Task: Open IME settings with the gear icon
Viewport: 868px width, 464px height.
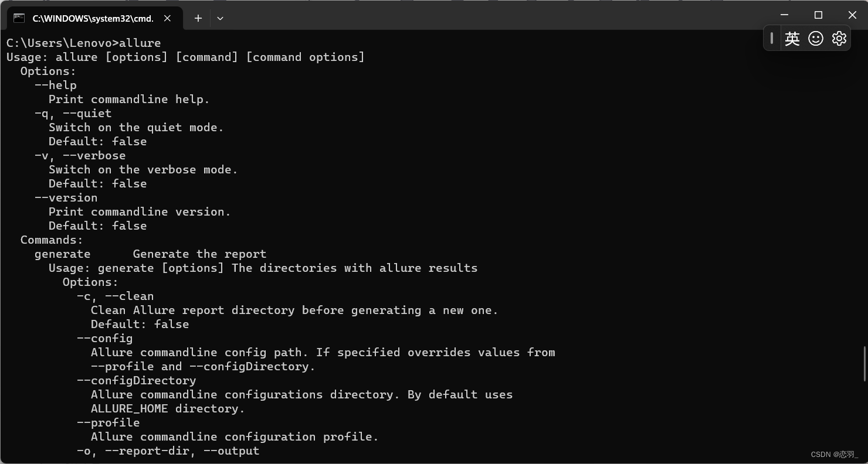Action: coord(839,38)
